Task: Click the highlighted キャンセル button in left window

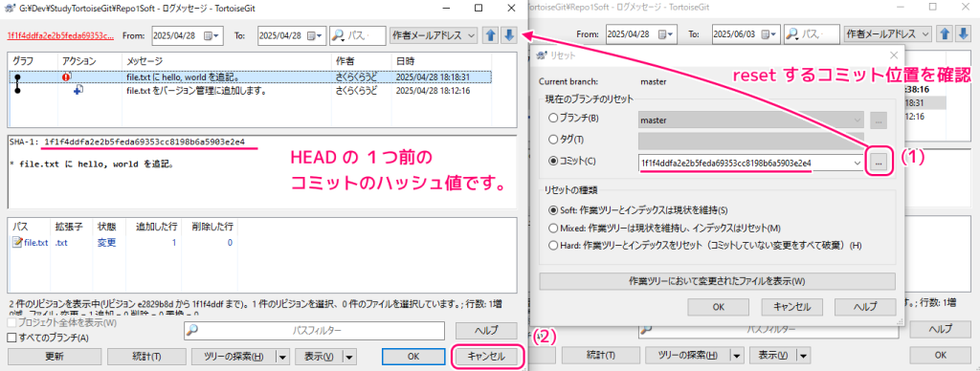Action: click(x=486, y=357)
